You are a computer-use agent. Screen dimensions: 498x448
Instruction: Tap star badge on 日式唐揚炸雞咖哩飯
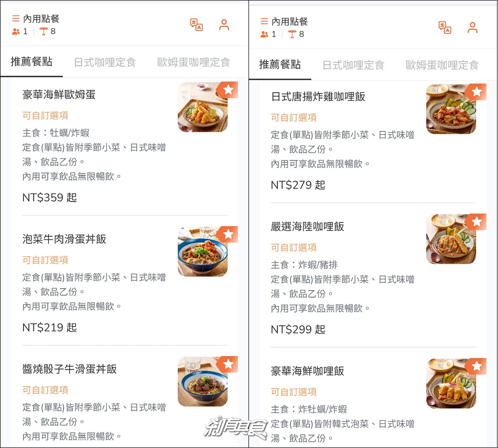pos(476,92)
